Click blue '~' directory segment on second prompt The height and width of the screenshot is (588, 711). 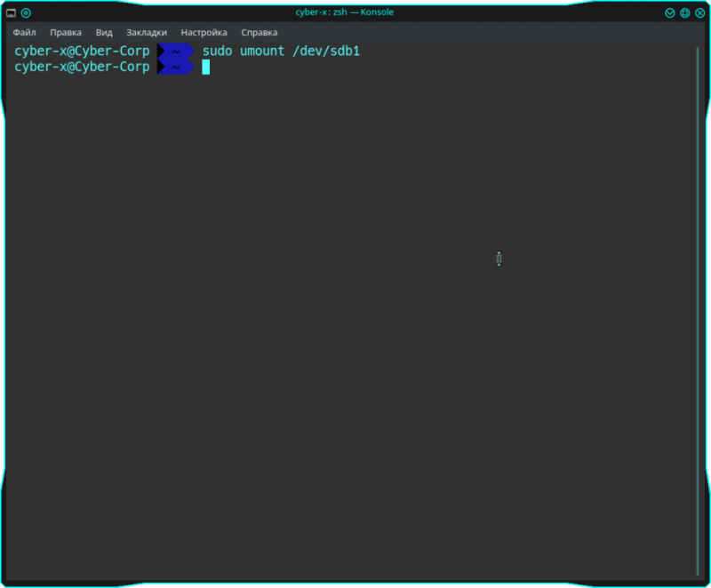point(176,67)
